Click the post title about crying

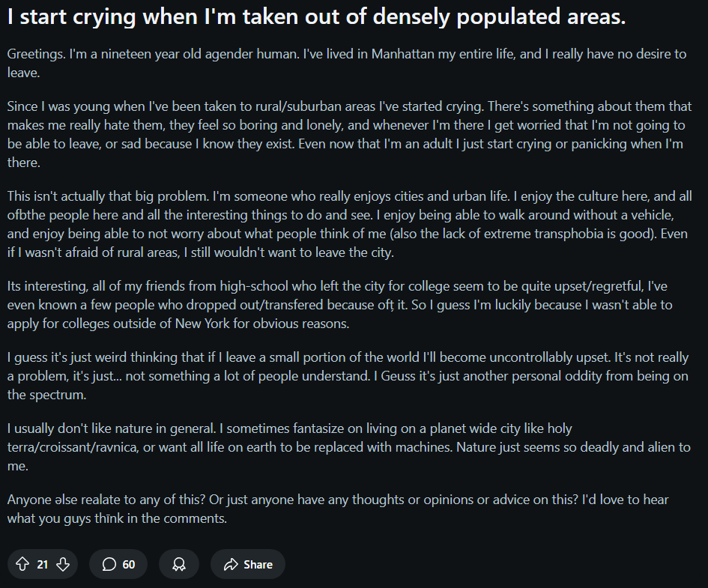316,18
